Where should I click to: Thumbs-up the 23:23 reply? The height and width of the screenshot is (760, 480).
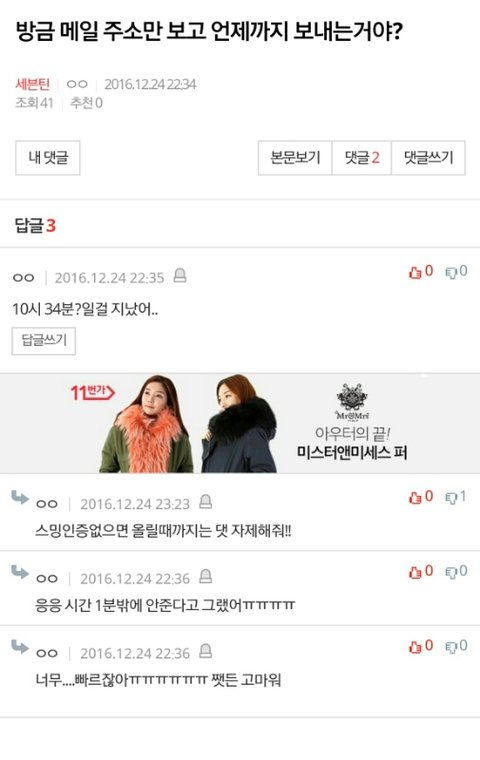tap(420, 497)
